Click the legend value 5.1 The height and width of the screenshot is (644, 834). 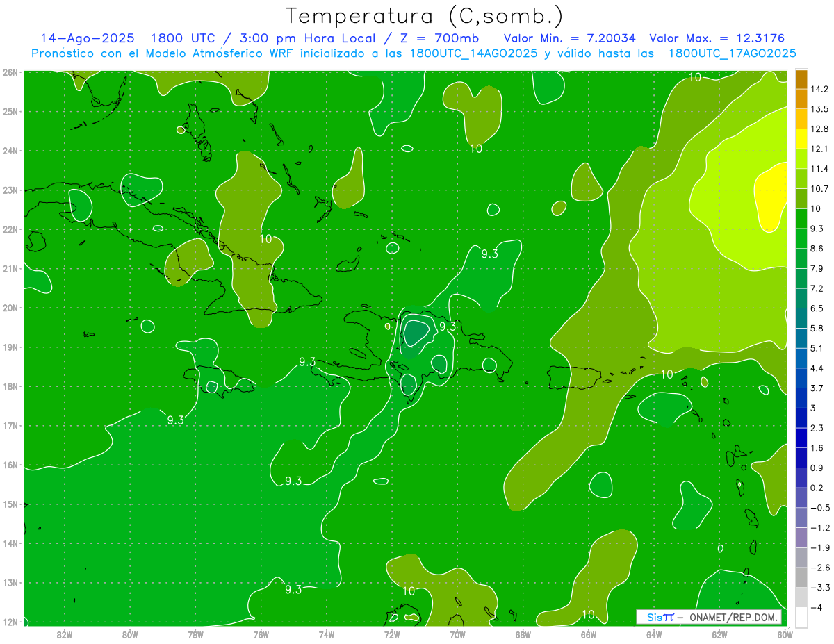pyautogui.click(x=817, y=348)
